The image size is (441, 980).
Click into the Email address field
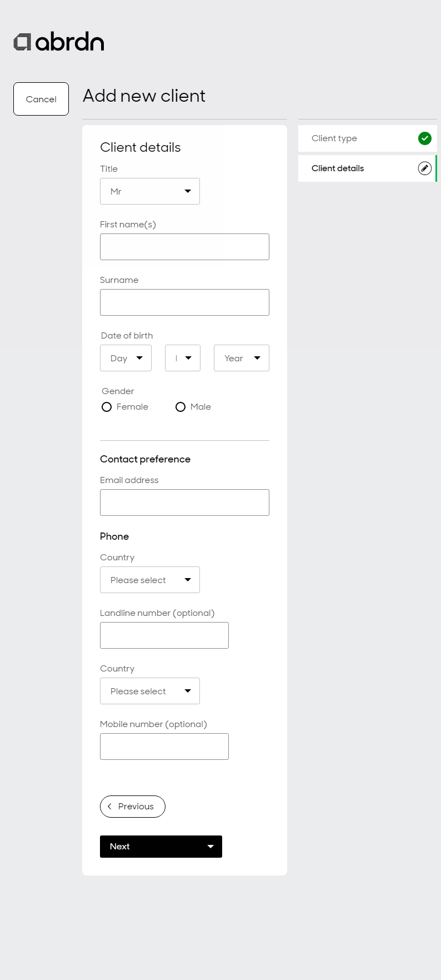click(184, 503)
